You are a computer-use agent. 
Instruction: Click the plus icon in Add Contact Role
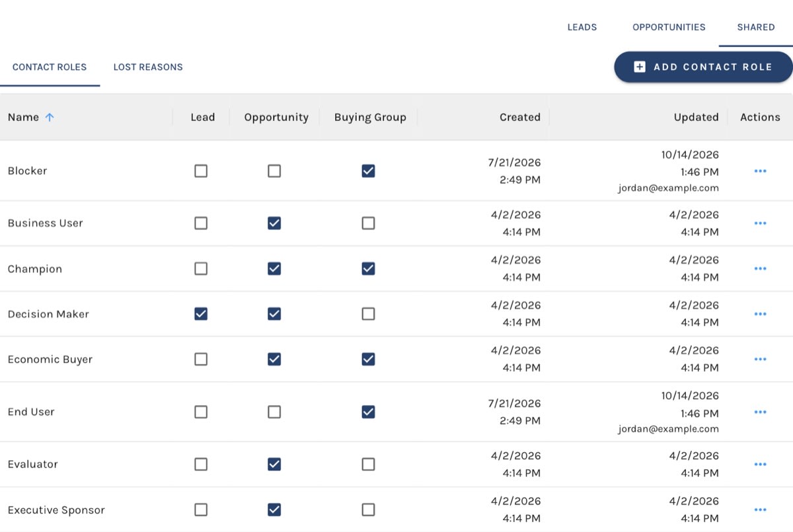639,67
